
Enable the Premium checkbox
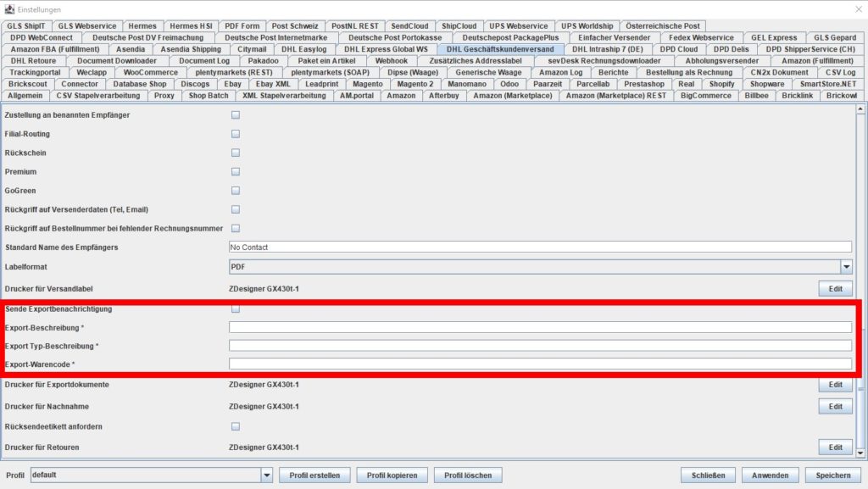[x=236, y=171]
